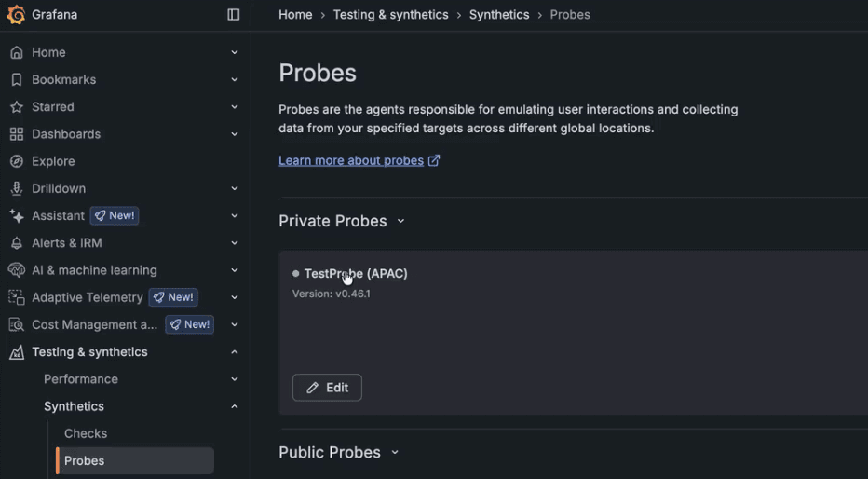Click the Version: v0.46.1 text
The image size is (868, 479).
tap(331, 294)
